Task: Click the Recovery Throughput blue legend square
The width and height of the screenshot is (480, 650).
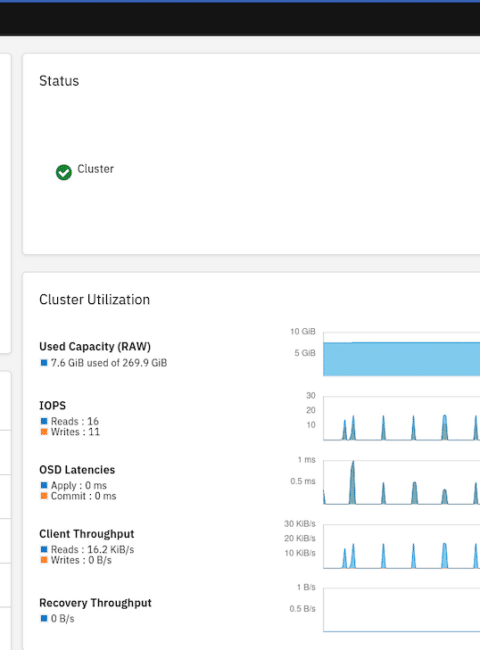Action: coord(44,618)
